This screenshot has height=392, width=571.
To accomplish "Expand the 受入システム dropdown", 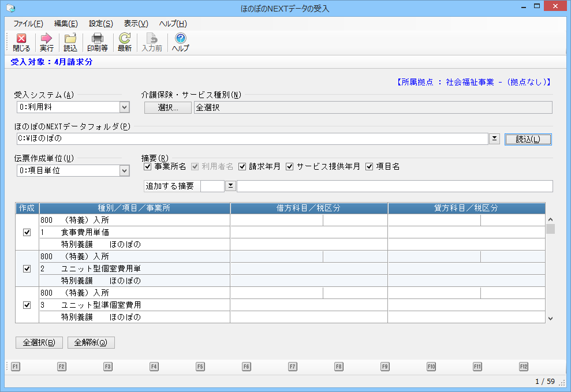I will 124,107.
